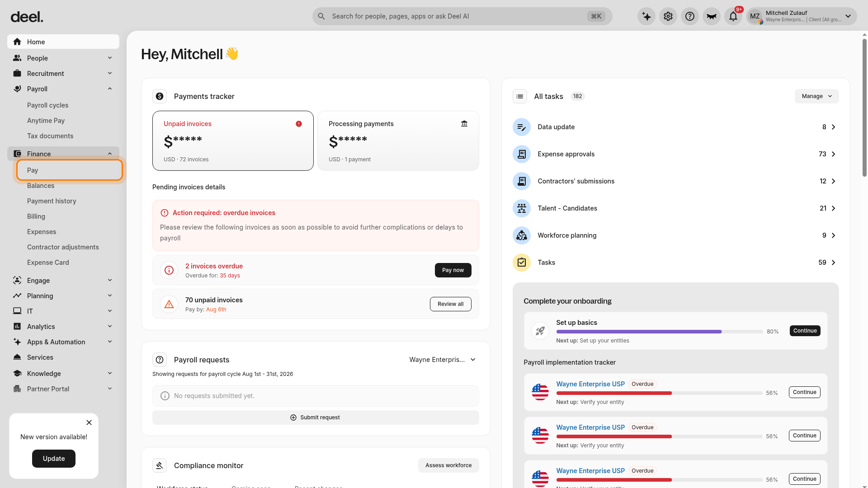Open the account switcher chevron

pos(848,16)
